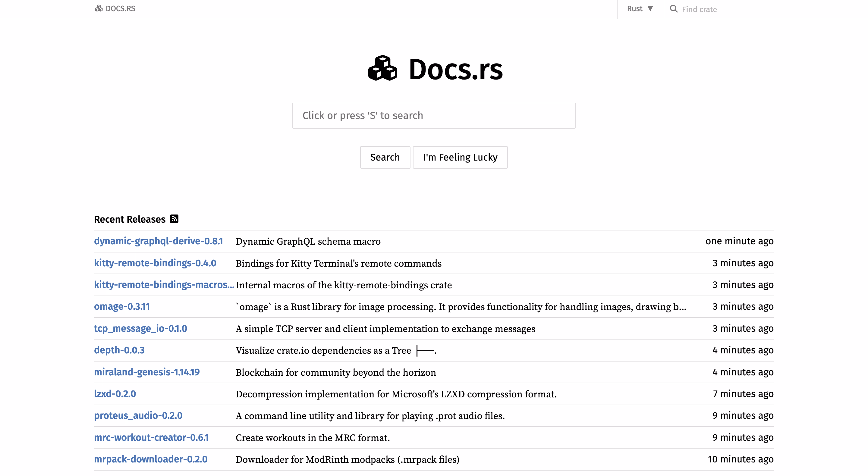The width and height of the screenshot is (868, 476).
Task: Open tcp_message_io-0.1.0 crate link
Action: coord(140,328)
